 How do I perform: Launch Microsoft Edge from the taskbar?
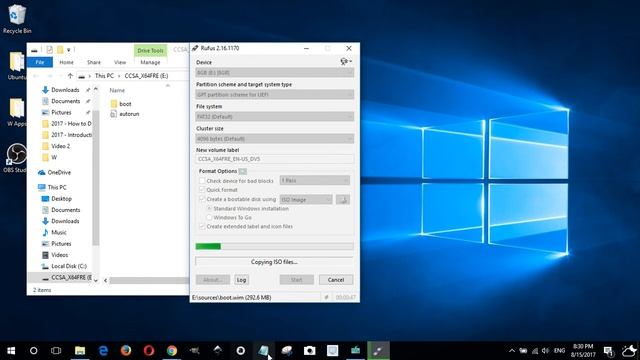103,351
